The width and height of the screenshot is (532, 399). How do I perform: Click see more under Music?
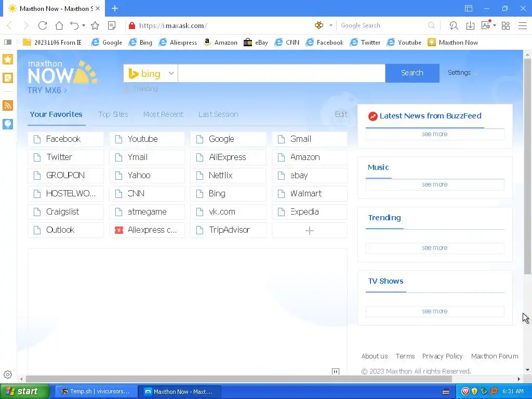(435, 184)
